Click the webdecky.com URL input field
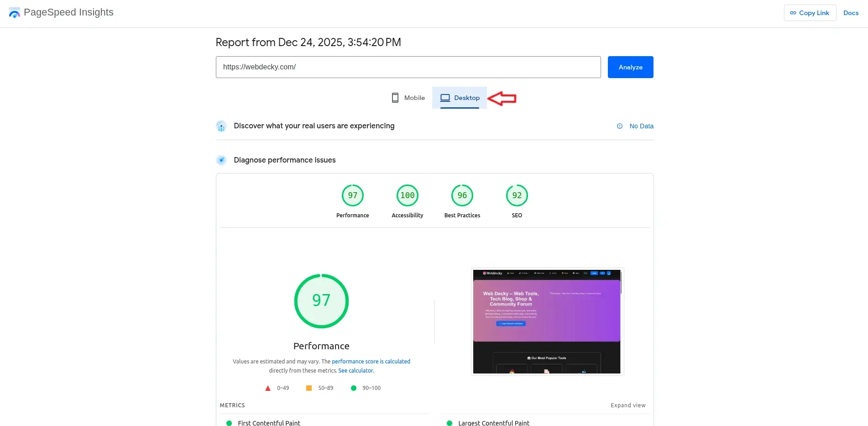The image size is (868, 426). point(408,67)
